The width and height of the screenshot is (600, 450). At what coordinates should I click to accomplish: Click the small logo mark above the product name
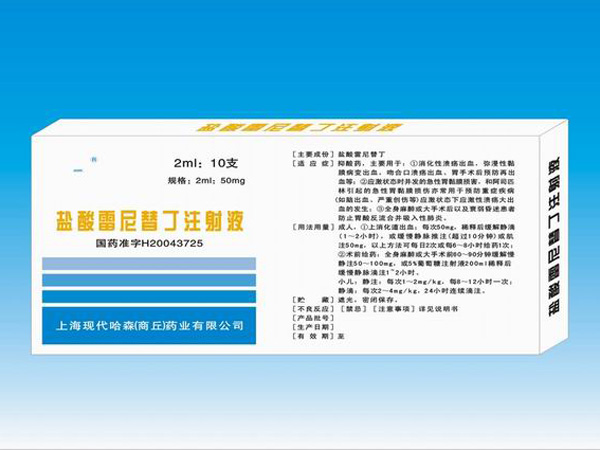coord(85,165)
